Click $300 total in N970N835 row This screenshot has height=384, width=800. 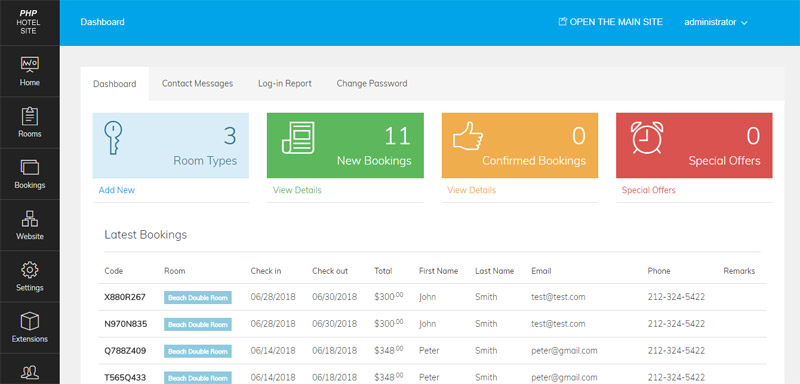[389, 323]
